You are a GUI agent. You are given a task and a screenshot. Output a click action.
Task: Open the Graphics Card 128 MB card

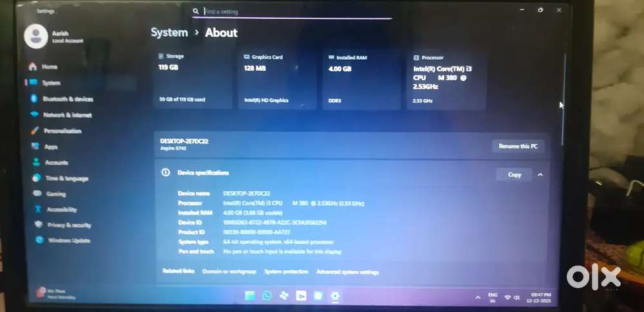tap(277, 80)
